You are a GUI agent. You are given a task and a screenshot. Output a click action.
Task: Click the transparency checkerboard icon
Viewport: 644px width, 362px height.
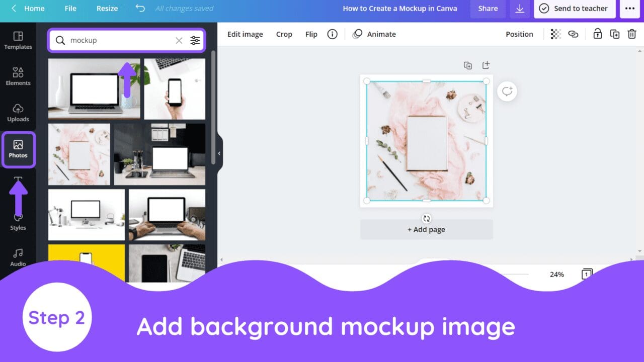click(555, 34)
